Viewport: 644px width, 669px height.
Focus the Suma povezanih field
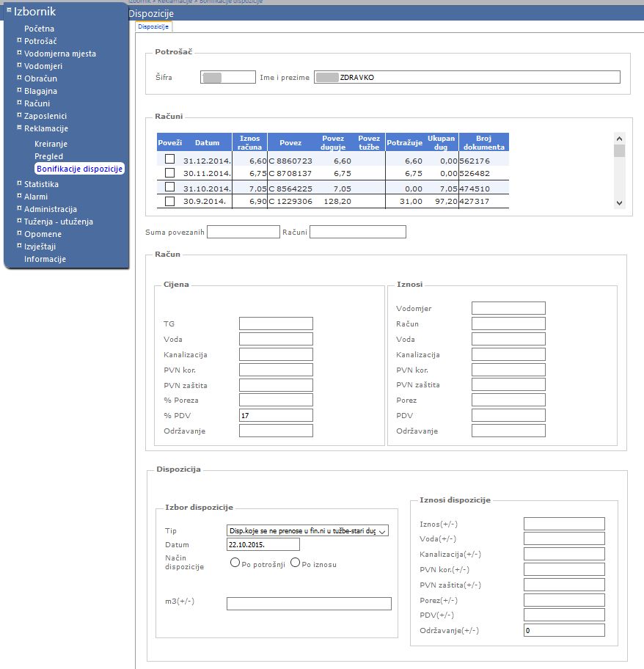click(244, 232)
